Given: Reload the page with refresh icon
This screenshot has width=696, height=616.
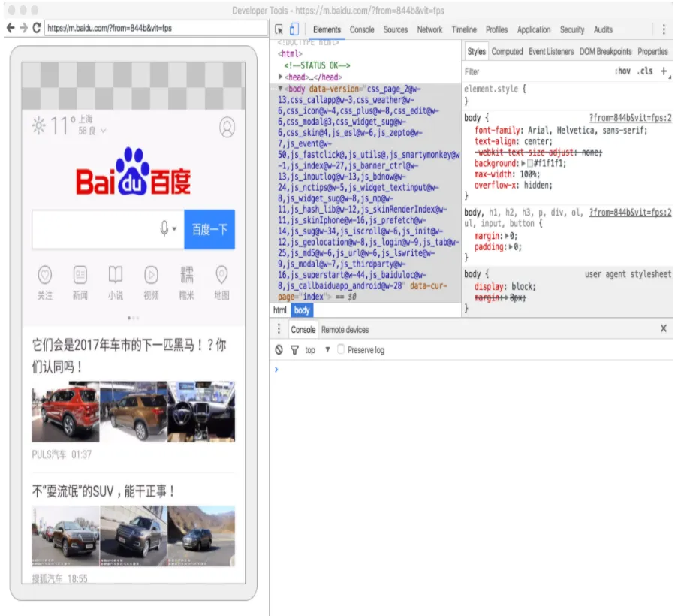Looking at the screenshot, I should click(x=36, y=28).
